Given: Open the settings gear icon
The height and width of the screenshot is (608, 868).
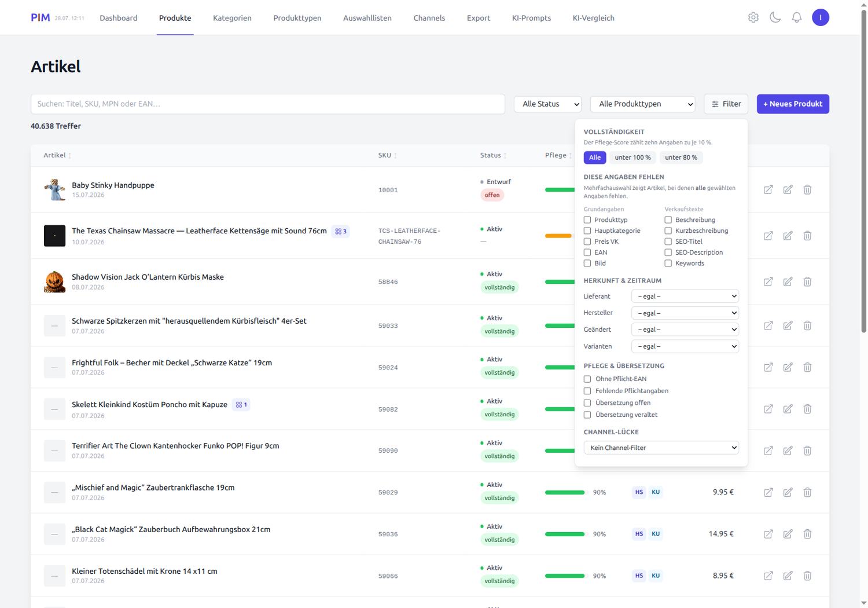Looking at the screenshot, I should coord(753,17).
